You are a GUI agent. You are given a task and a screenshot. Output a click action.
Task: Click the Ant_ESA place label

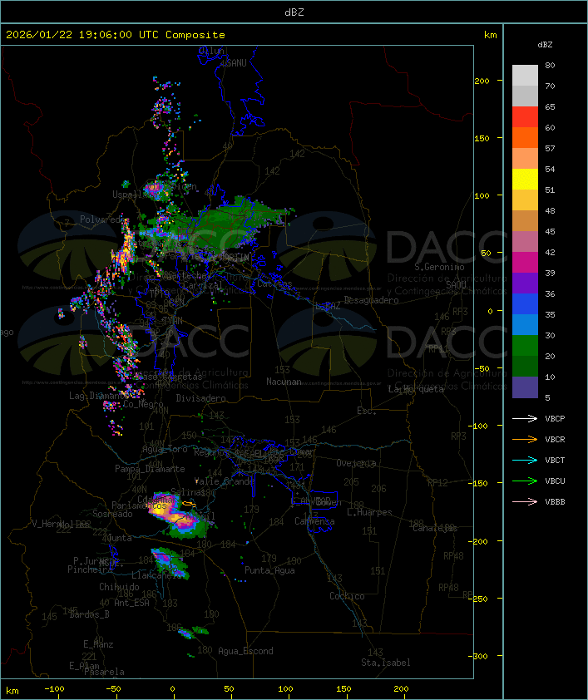[x=131, y=603]
